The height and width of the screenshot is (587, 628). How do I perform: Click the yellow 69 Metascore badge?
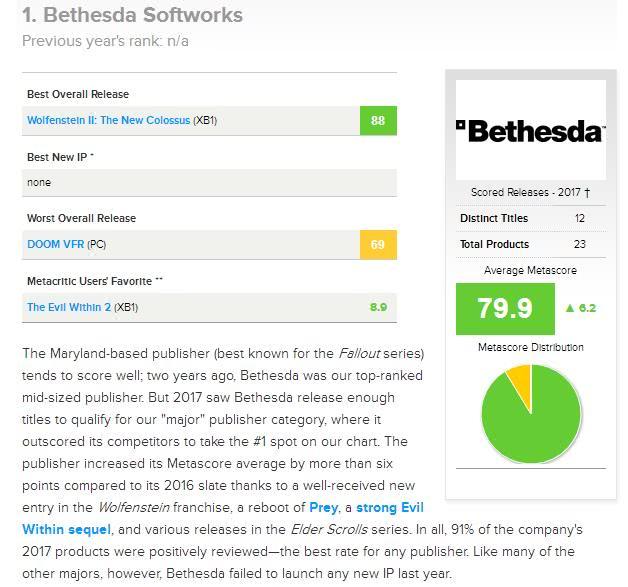pos(378,244)
